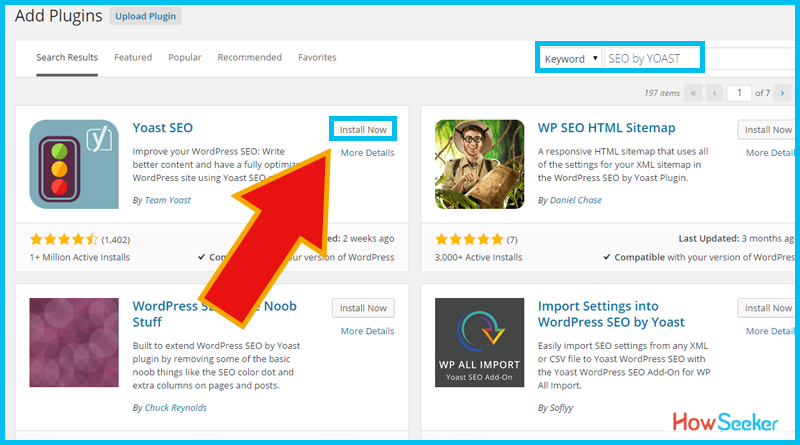Open author link Team Yoast
This screenshot has height=445, width=800.
pos(167,200)
